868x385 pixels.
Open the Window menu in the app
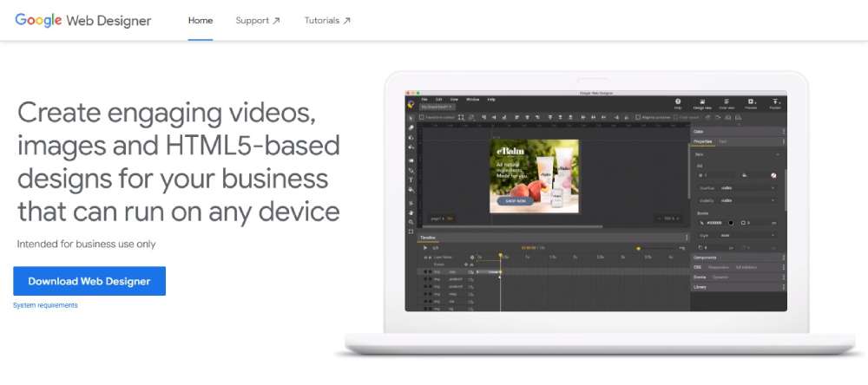tap(473, 100)
